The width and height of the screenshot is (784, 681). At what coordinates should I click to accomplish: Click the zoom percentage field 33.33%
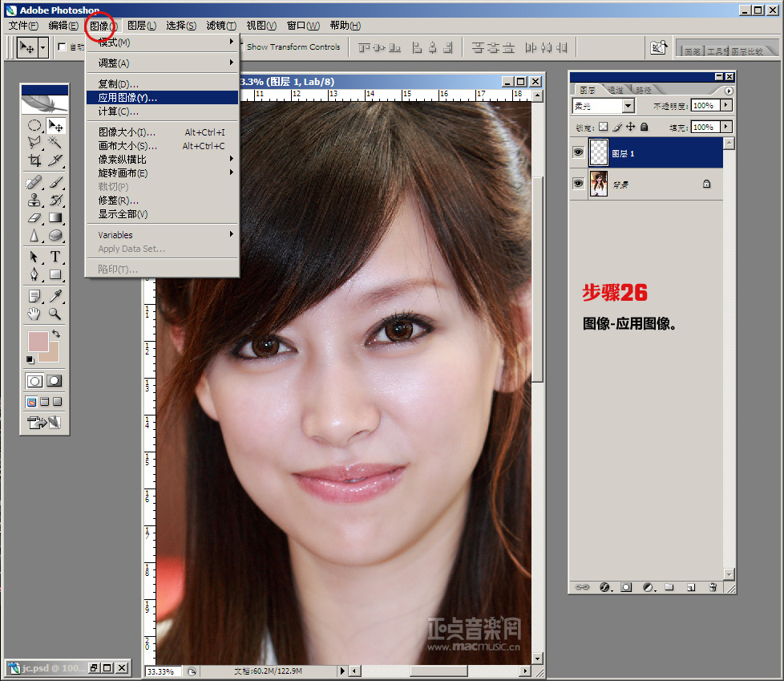point(163,671)
